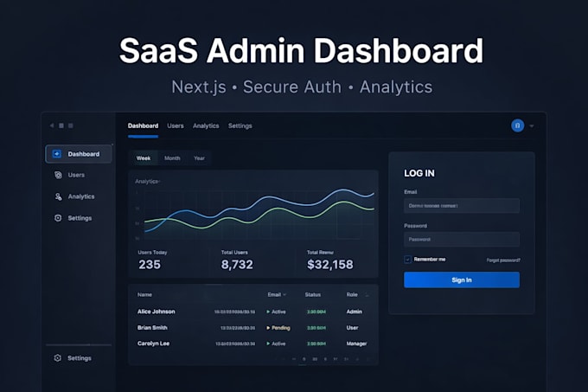Click the Analytics chart title
Image resolution: width=588 pixels, height=392 pixels.
pos(147,181)
